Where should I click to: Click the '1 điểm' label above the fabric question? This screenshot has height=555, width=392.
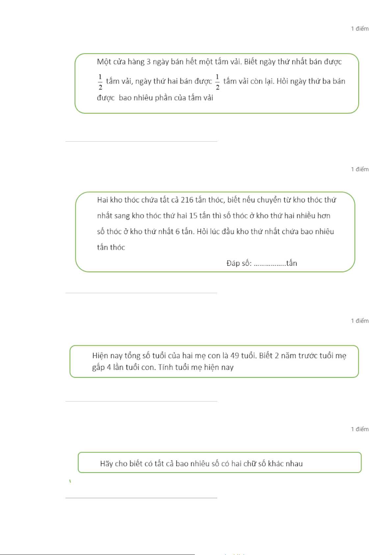point(360,29)
